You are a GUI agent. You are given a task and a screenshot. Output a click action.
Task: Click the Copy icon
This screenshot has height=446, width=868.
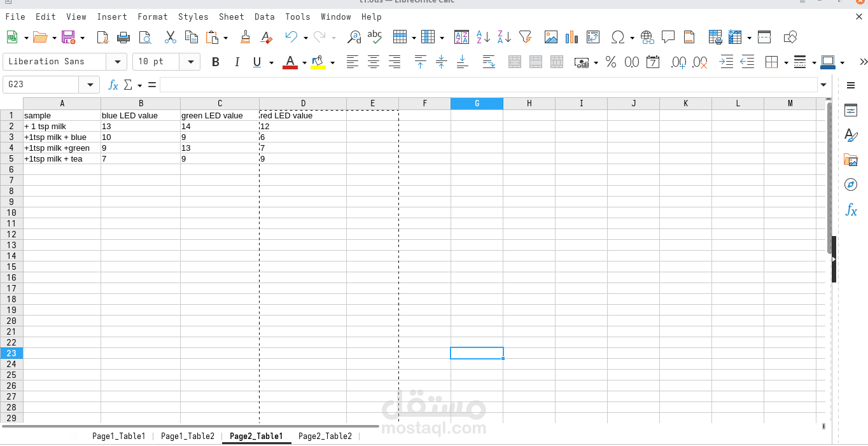click(x=191, y=38)
